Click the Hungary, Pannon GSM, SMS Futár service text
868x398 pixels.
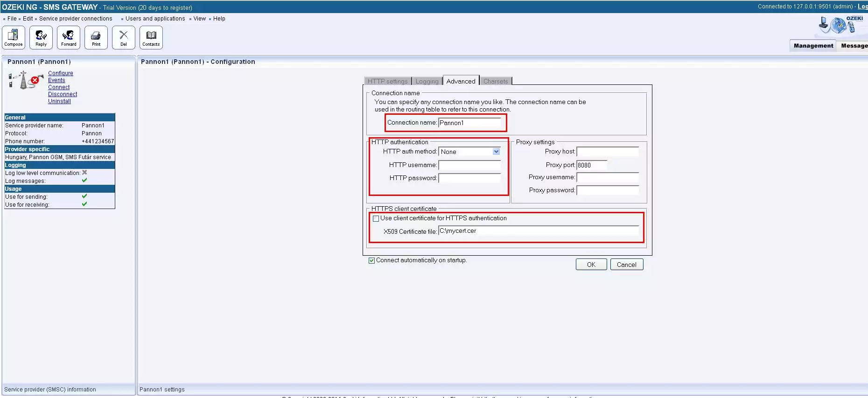click(58, 157)
